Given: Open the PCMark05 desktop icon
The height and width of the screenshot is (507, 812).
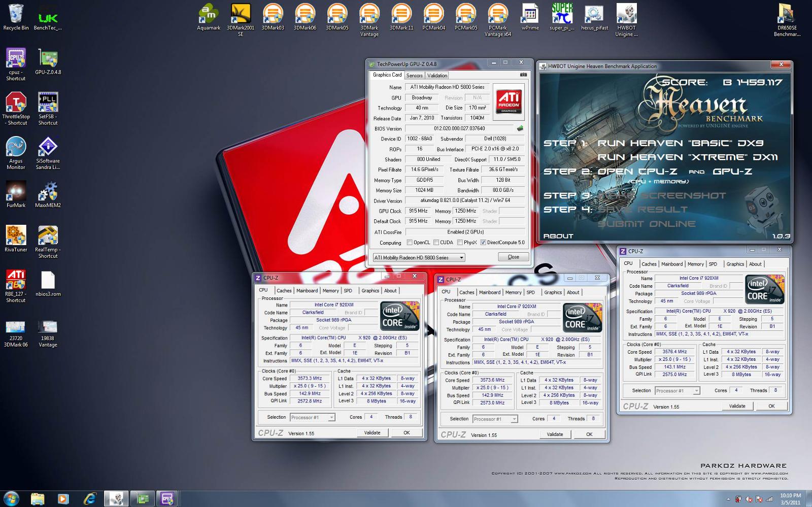Looking at the screenshot, I should pyautogui.click(x=466, y=17).
